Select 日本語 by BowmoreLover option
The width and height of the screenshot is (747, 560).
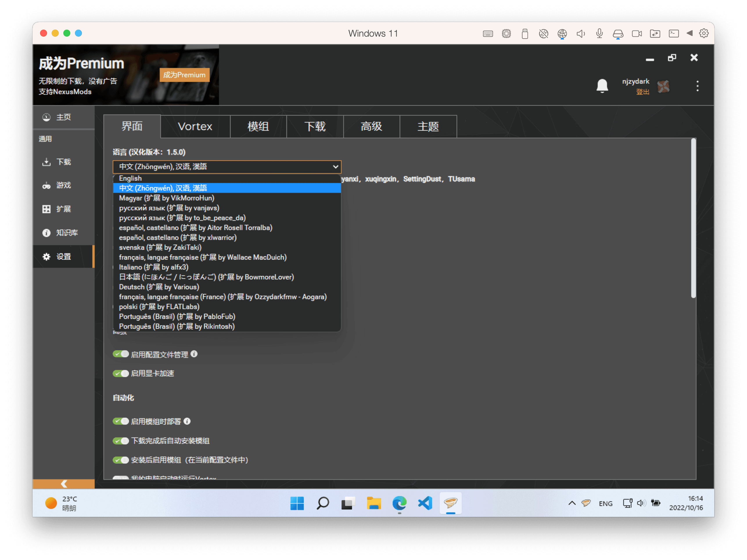[227, 277]
